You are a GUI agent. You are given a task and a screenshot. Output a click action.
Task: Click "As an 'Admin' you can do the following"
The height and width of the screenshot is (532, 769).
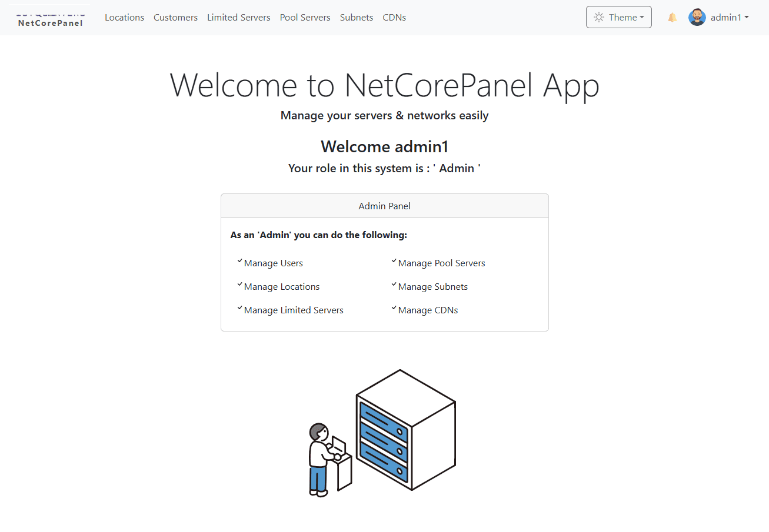point(319,235)
